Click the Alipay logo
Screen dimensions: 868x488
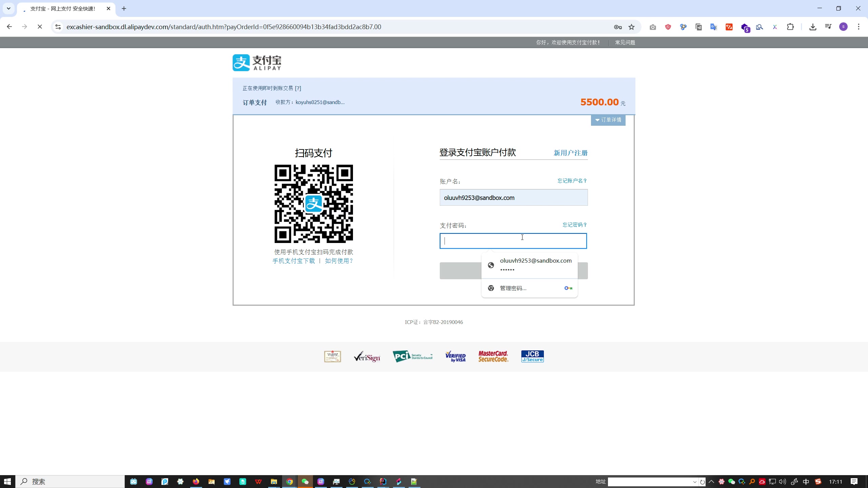pos(257,63)
